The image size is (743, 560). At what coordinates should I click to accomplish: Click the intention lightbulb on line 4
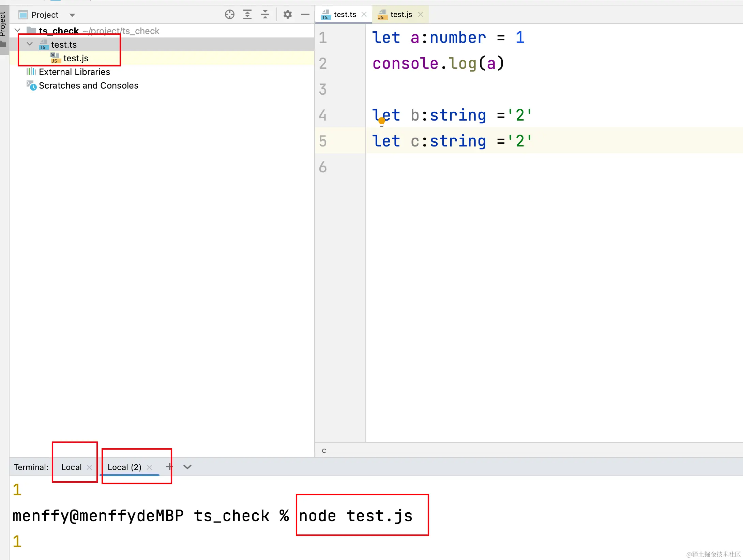pos(382,121)
